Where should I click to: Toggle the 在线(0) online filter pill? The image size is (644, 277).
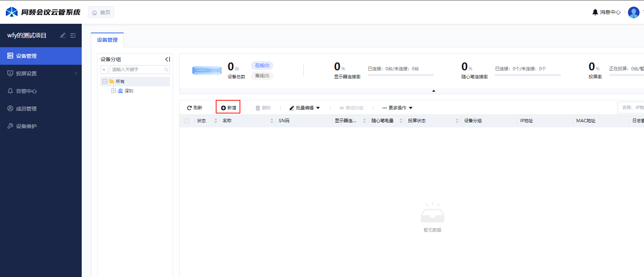(x=262, y=65)
